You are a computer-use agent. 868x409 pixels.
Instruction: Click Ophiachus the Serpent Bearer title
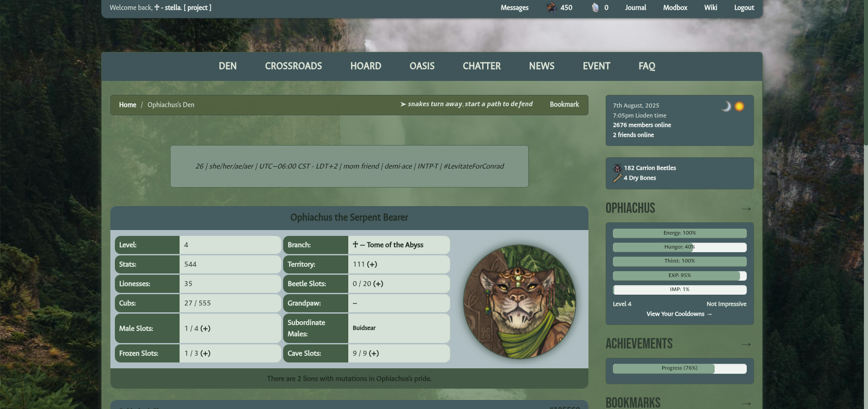(x=349, y=218)
